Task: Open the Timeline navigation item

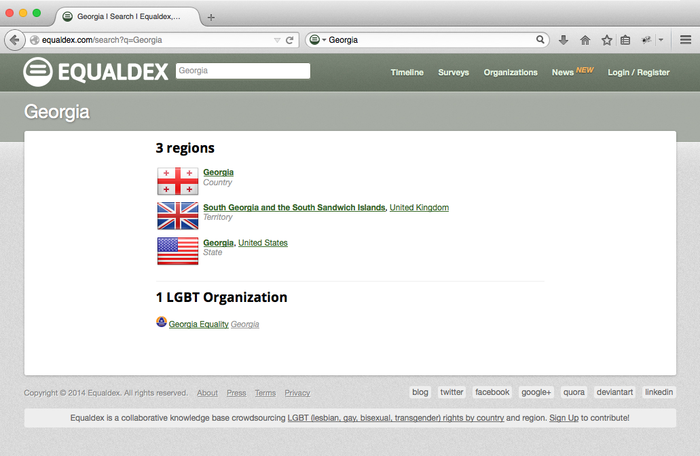Action: tap(407, 72)
